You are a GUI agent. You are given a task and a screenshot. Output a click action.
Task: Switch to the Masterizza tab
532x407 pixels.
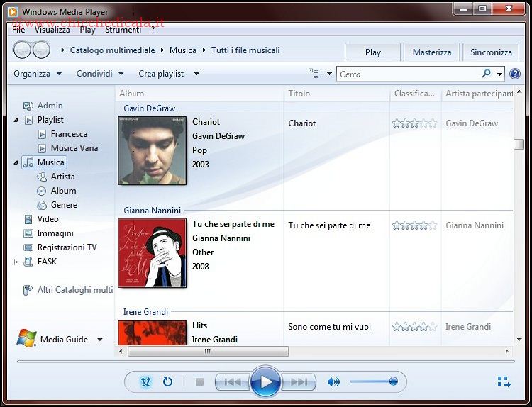pyautogui.click(x=431, y=52)
